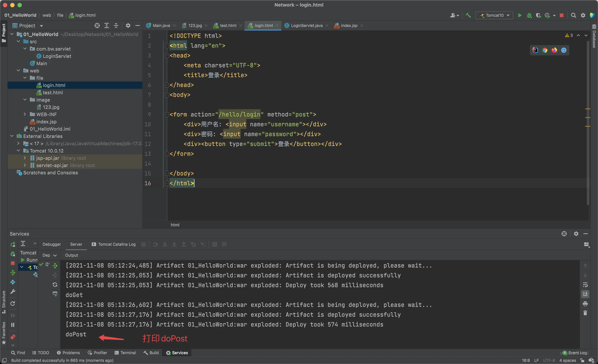Viewport: 598px width, 364px height.
Task: Select opened file locator in Project panel
Action: (x=97, y=25)
